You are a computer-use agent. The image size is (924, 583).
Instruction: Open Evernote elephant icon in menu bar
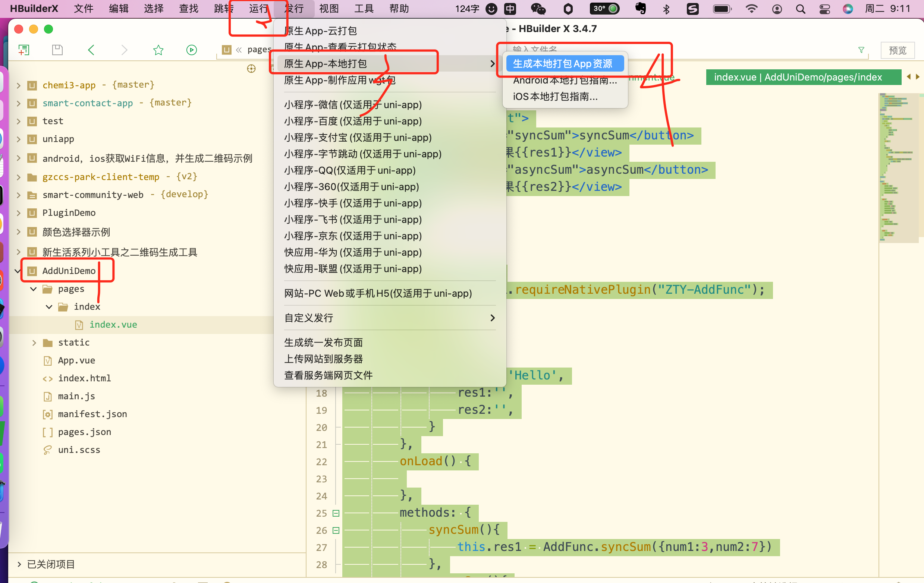tap(641, 9)
